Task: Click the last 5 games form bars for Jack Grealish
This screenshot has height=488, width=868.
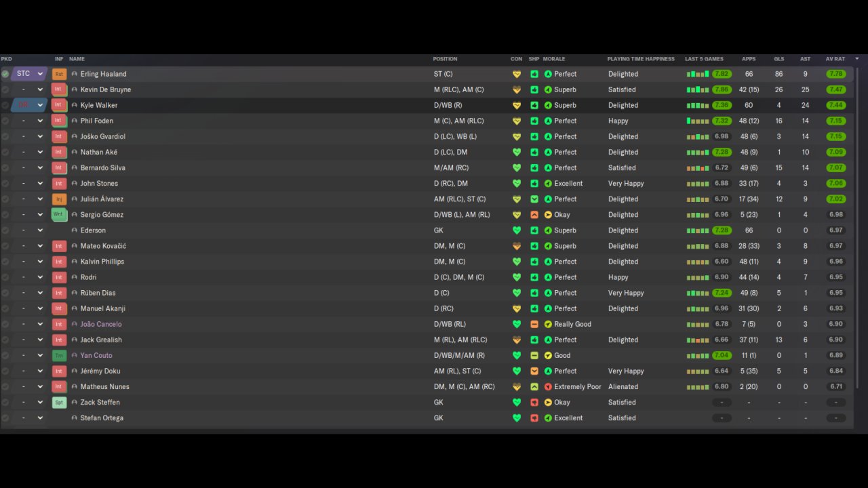Action: (698, 340)
